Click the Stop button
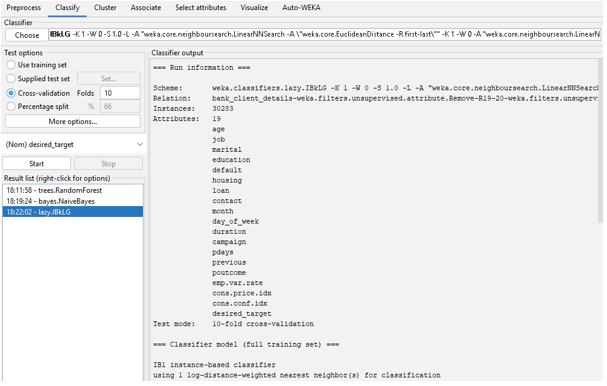This screenshot has width=607, height=386. (108, 164)
